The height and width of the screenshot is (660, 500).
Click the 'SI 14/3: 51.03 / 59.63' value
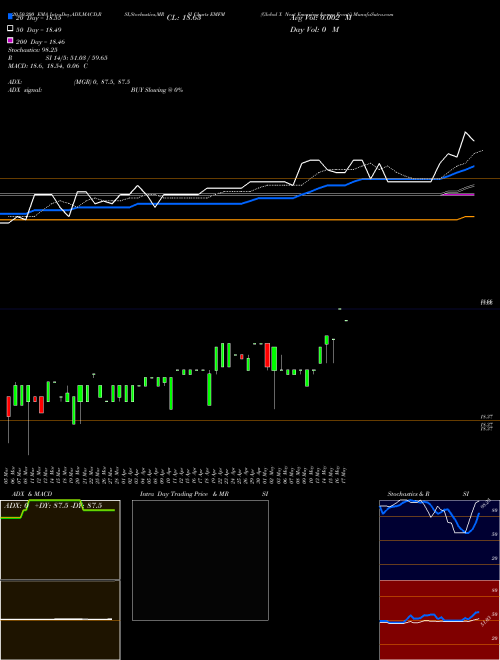77,58
